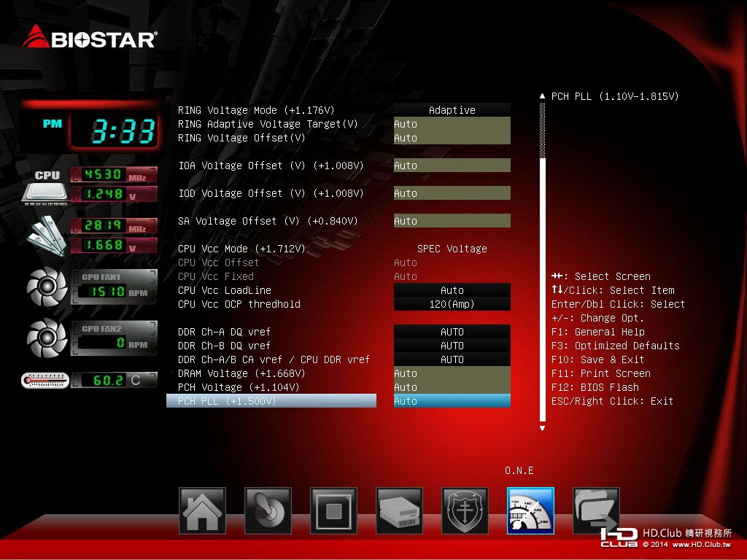Click the O.N.E tab label above icons

(519, 470)
